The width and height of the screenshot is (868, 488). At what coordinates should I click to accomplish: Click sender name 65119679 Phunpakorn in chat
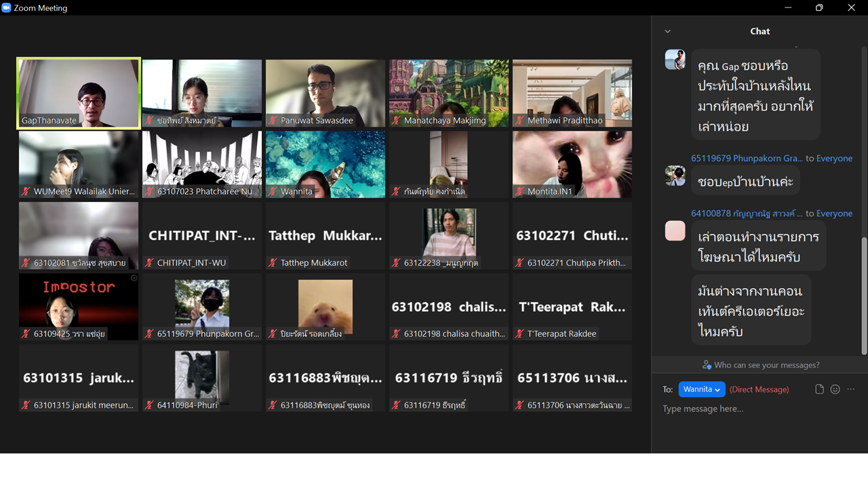(x=746, y=159)
